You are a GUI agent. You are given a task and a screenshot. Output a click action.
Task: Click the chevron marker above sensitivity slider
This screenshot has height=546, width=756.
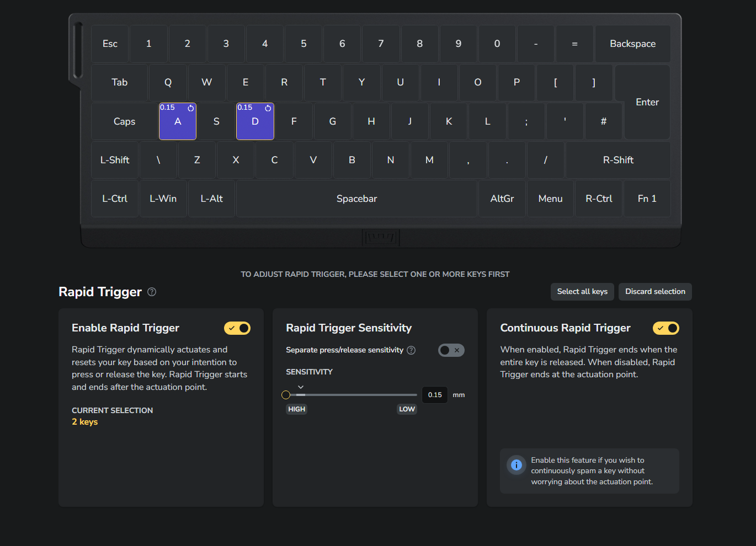pyautogui.click(x=301, y=387)
